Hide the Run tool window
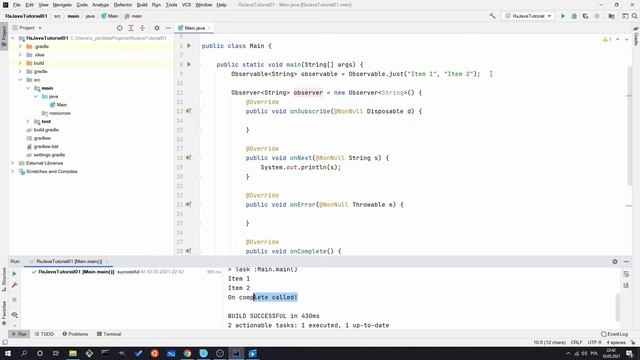 626,261
